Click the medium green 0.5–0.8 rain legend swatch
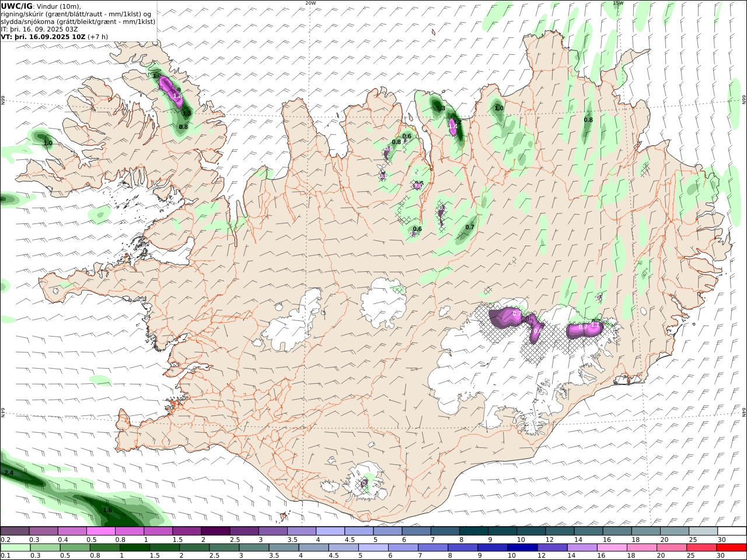The height and width of the screenshot is (560, 747). point(75,548)
